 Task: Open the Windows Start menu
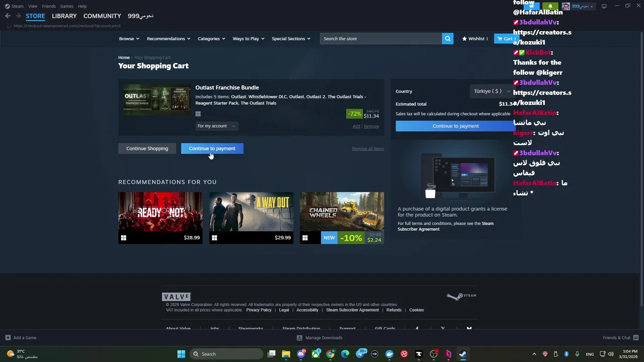[181, 354]
